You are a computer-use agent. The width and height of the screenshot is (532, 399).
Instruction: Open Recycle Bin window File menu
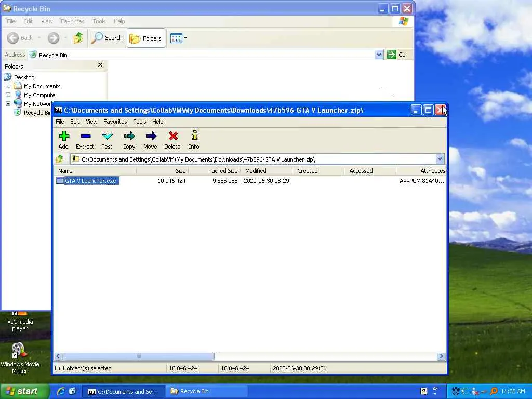click(x=11, y=21)
